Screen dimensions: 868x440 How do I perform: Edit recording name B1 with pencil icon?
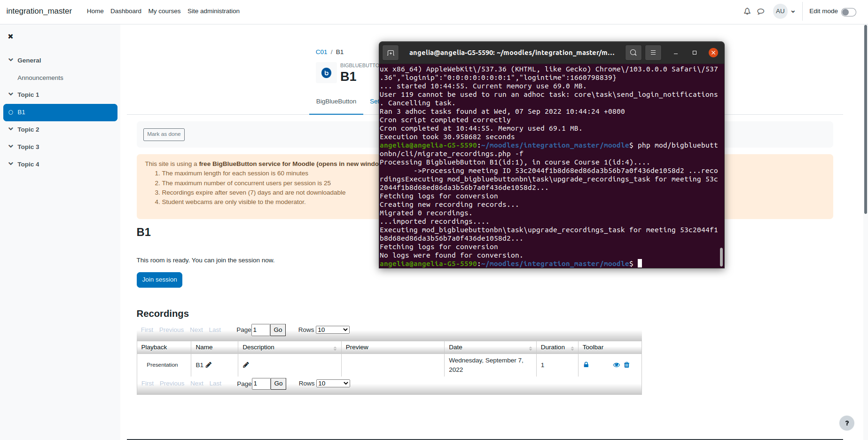(209, 365)
